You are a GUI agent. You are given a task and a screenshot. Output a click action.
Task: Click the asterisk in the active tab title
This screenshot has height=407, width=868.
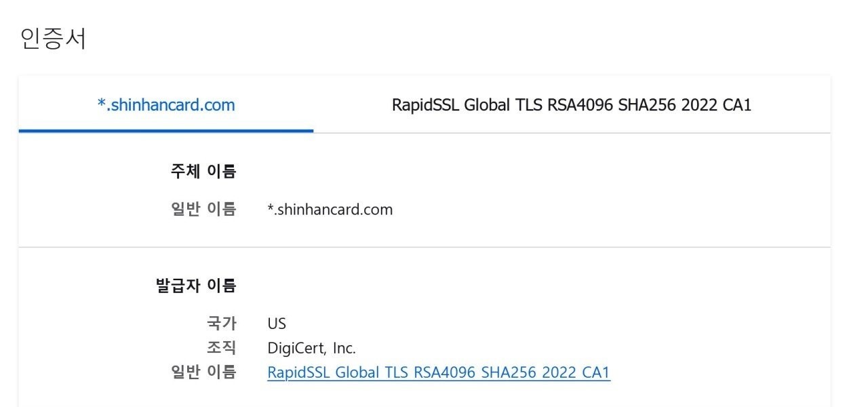point(101,104)
